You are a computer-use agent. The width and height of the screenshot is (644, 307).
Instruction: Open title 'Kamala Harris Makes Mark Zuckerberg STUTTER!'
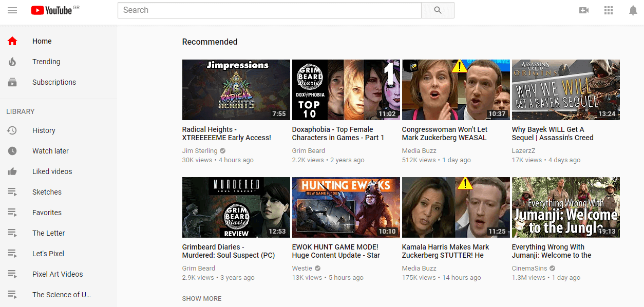(x=445, y=251)
